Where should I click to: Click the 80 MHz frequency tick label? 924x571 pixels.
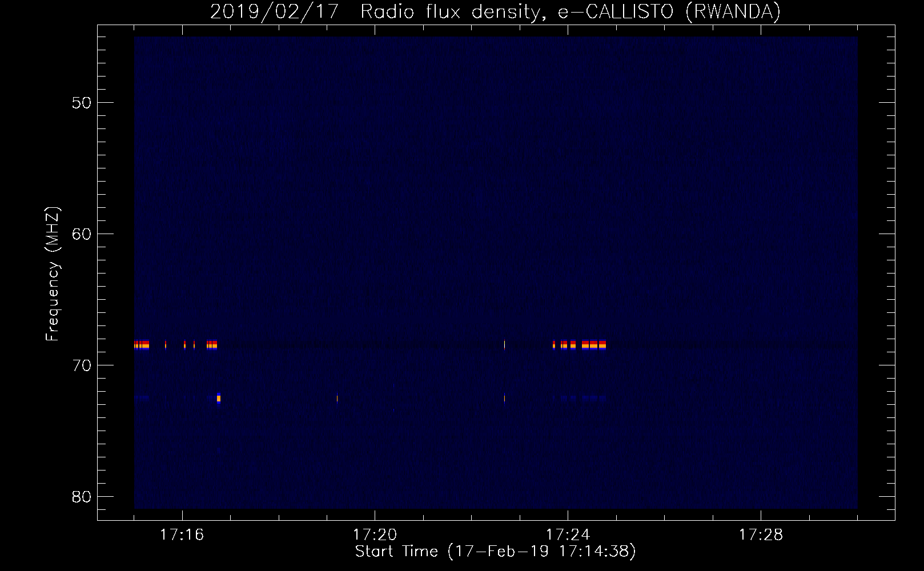point(82,497)
